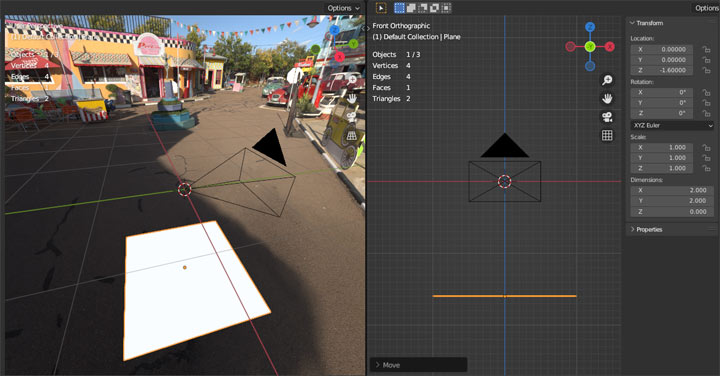Click the Scale X value slider field
Screen dimensions: 720x376
pyautogui.click(x=661, y=147)
